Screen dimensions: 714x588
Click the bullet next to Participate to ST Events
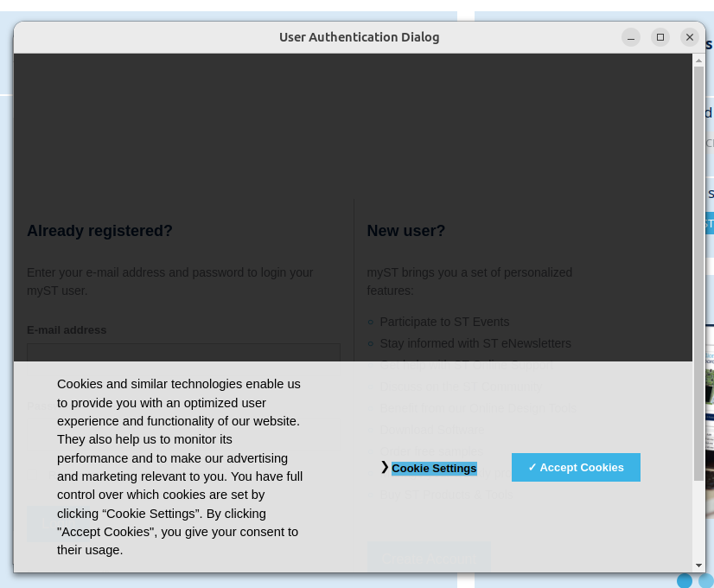coord(370,322)
